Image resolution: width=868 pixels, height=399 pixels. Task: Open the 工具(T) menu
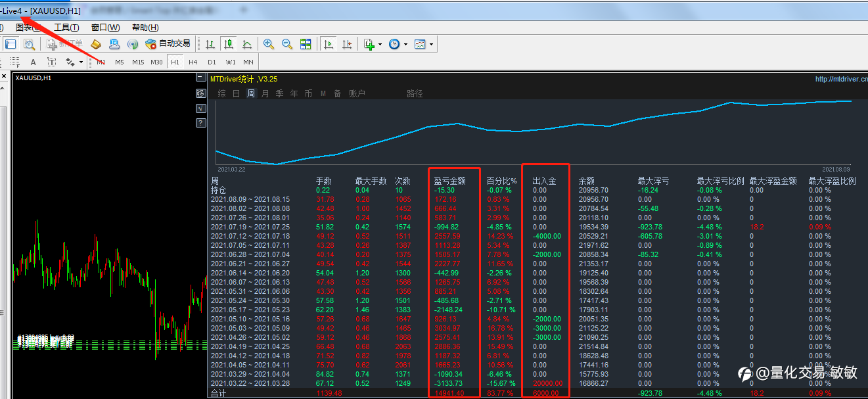(66, 28)
